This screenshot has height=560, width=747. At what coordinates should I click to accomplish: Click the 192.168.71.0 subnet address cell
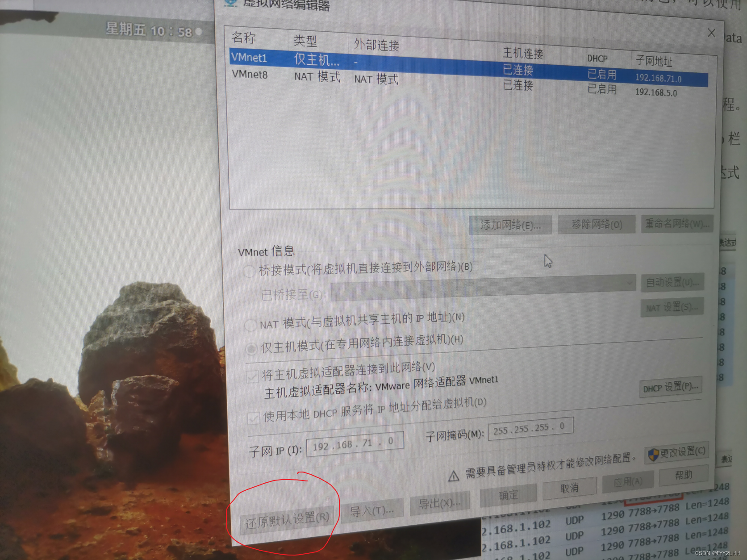(658, 78)
